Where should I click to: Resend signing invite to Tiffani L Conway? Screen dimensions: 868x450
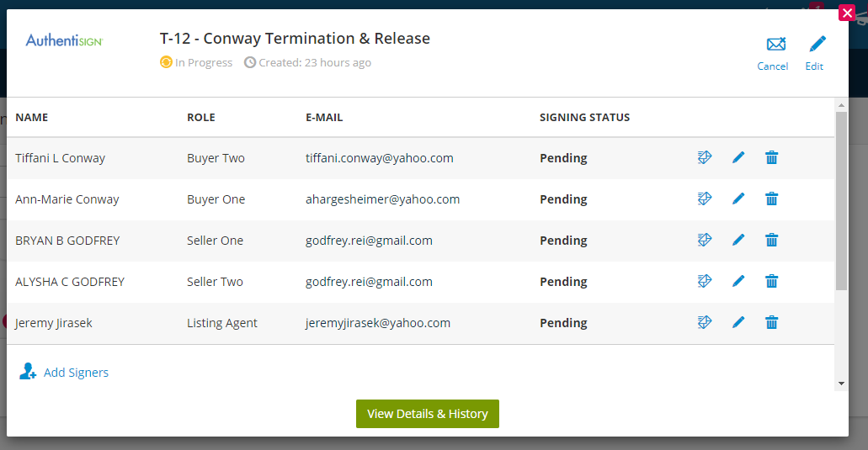pos(706,157)
